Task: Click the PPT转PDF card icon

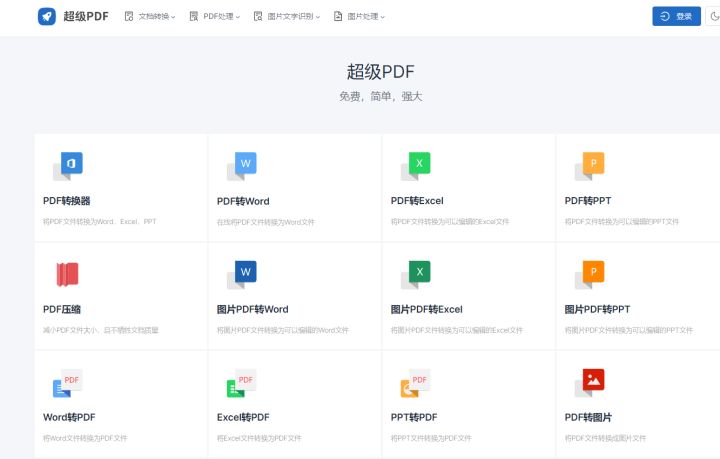Action: (416, 383)
